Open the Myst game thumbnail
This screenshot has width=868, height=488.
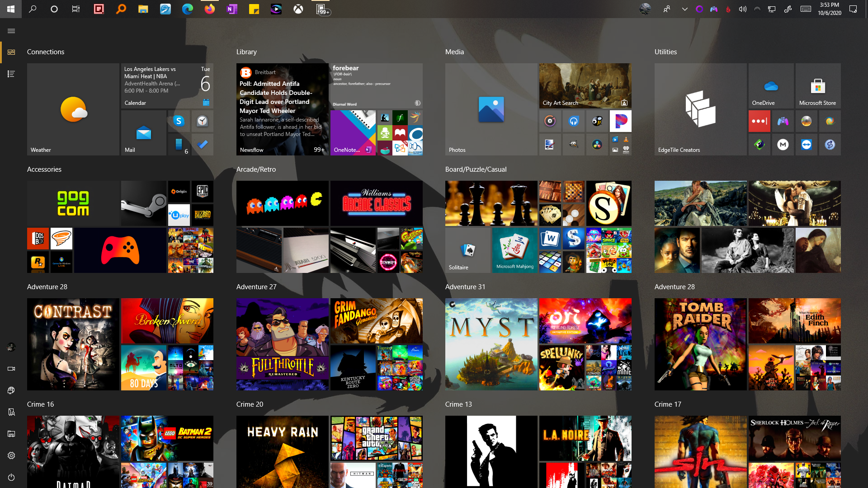pyautogui.click(x=491, y=344)
